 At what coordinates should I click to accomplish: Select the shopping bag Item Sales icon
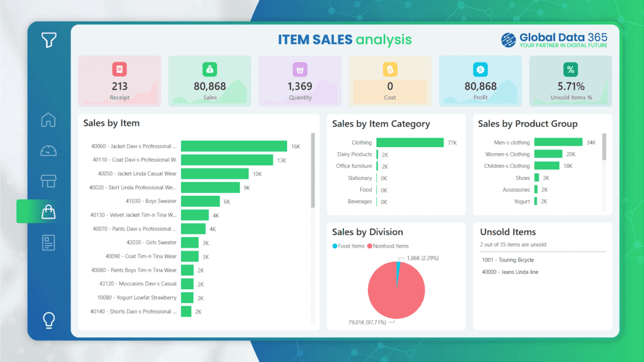(48, 212)
